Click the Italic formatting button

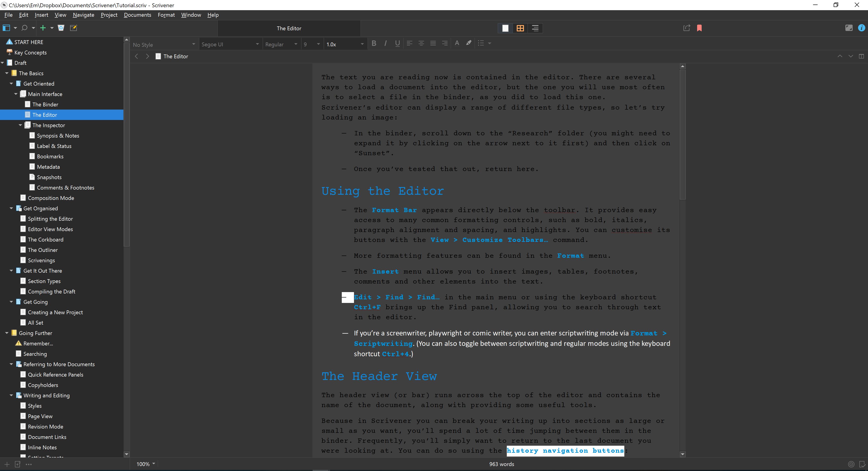click(385, 43)
